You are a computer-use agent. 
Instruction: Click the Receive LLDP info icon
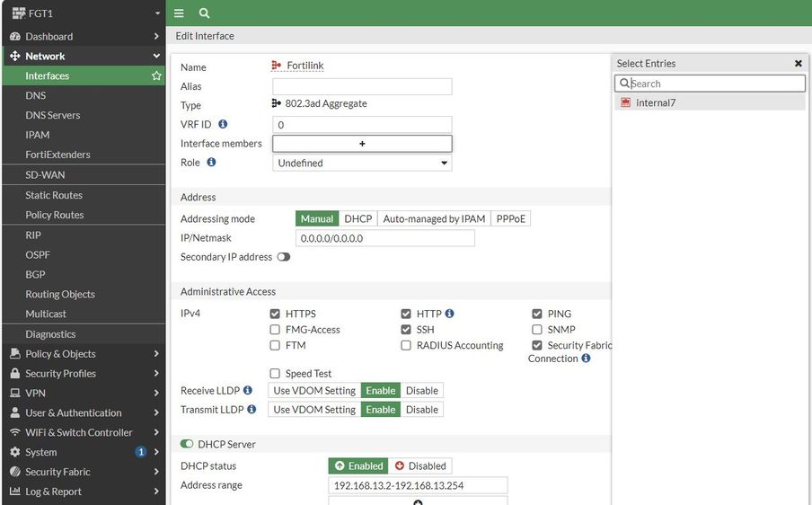coord(248,391)
